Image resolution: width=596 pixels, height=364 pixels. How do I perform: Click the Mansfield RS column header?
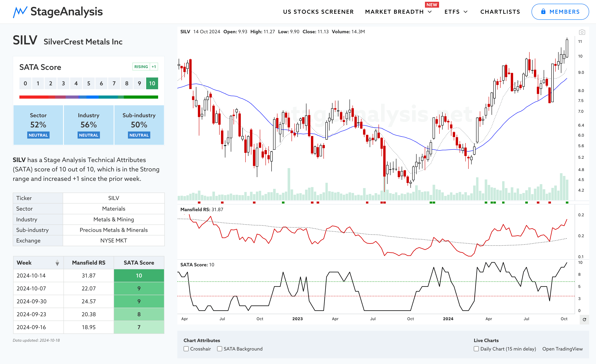point(89,263)
